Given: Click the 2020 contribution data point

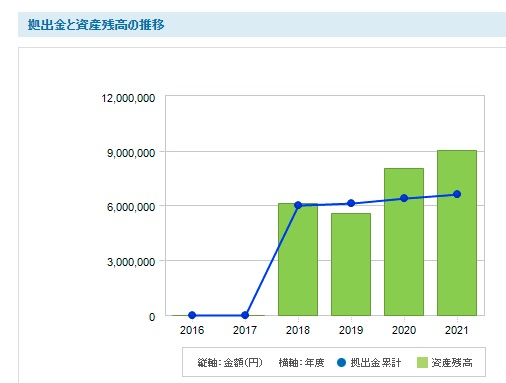Looking at the screenshot, I should pos(404,198).
